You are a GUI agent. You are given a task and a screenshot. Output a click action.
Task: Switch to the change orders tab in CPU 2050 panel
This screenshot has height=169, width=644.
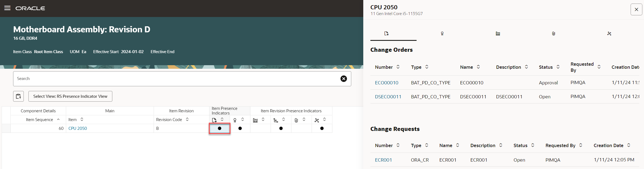386,33
